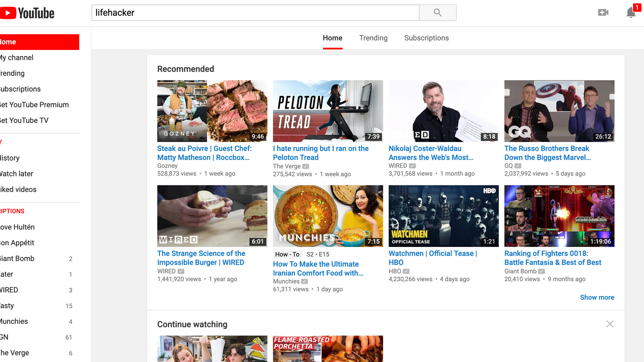Click the search magnifier button
This screenshot has height=362, width=644.
pyautogui.click(x=438, y=12)
